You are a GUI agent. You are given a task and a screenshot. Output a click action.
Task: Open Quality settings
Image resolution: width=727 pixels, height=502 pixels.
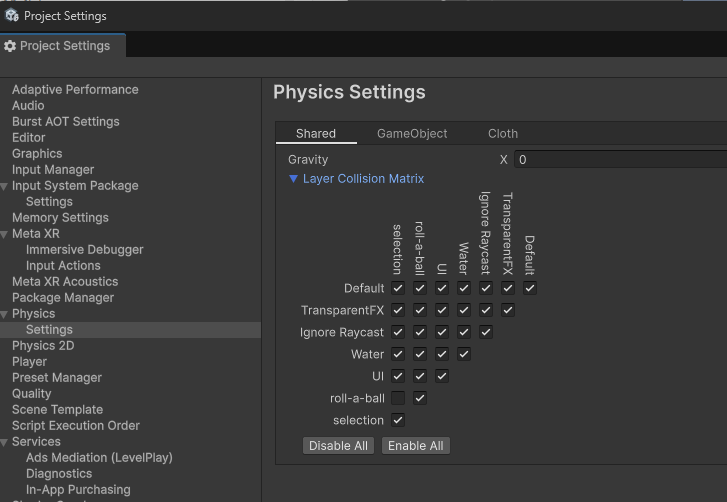[32, 394]
